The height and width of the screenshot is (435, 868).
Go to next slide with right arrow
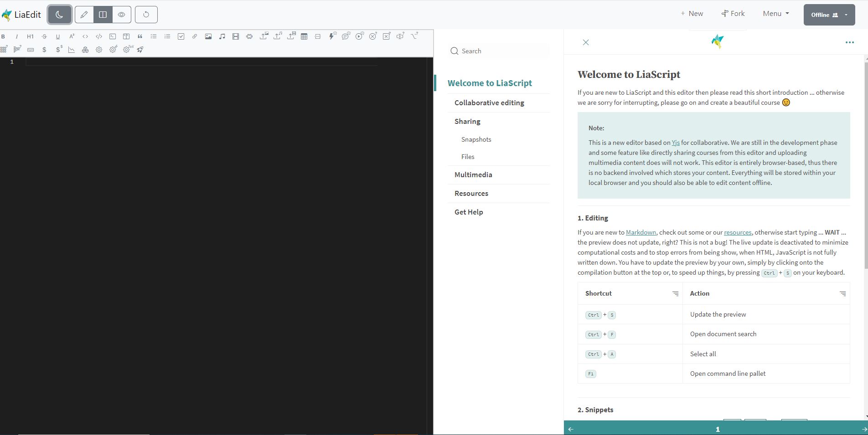(864, 429)
